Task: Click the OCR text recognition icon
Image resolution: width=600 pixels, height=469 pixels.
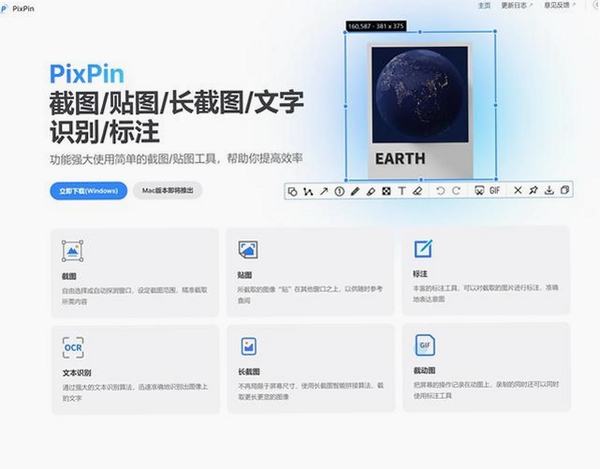Action: point(73,348)
